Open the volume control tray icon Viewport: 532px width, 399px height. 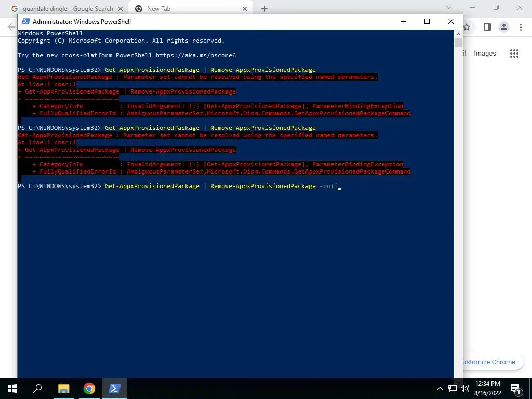[465, 389]
